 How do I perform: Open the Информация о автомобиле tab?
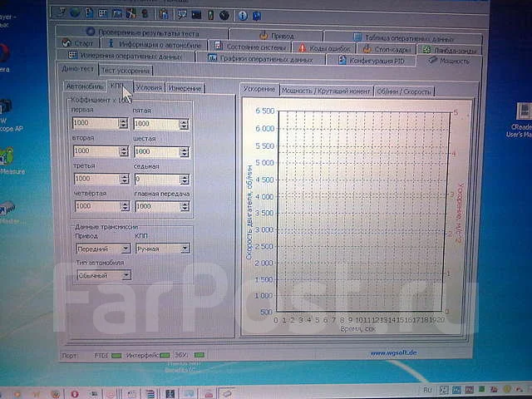pos(155,44)
